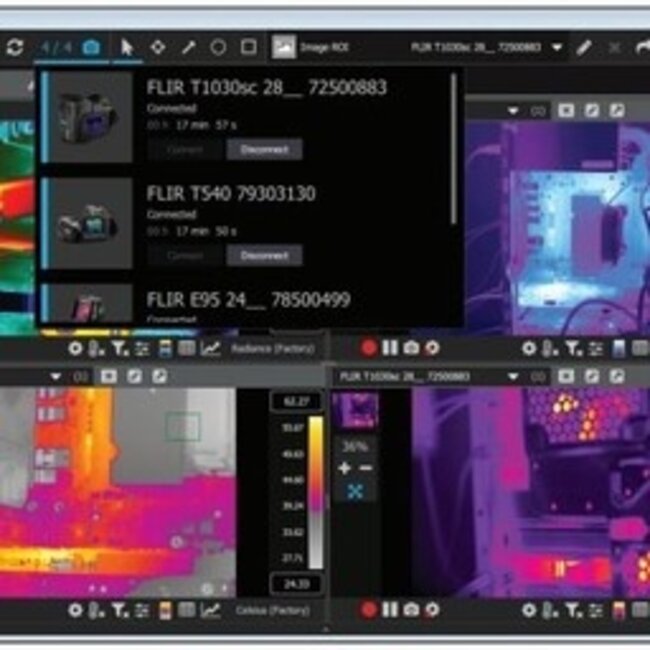
Task: Take a snapshot in the top-right panel
Action: pyautogui.click(x=411, y=348)
